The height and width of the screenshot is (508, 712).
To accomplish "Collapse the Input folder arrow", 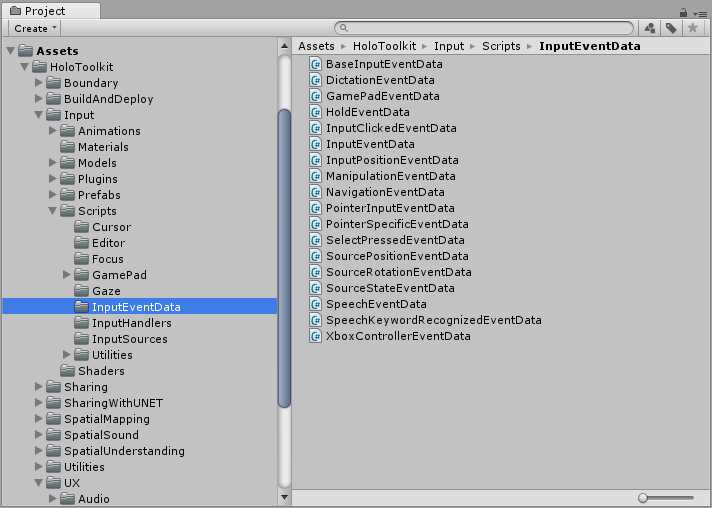I will [39, 114].
